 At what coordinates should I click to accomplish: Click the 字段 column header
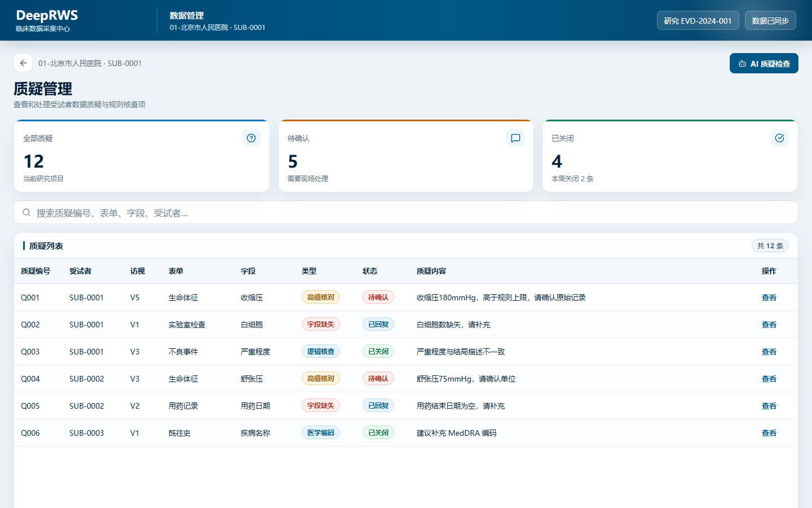tap(248, 271)
